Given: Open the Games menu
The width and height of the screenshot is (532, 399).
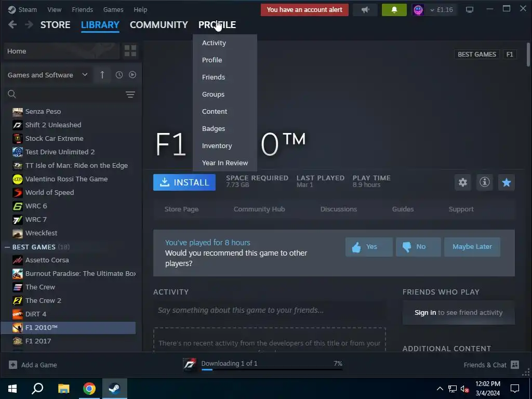Looking at the screenshot, I should 113,9.
